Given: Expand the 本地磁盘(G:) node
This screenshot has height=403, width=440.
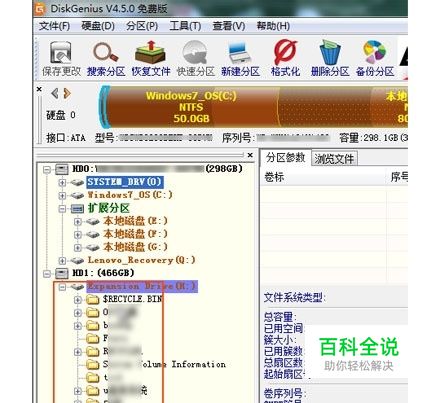Looking at the screenshot, I should (x=78, y=248).
